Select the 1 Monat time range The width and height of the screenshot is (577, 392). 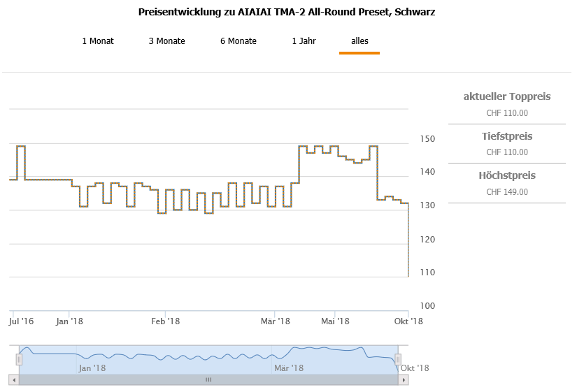click(x=97, y=41)
